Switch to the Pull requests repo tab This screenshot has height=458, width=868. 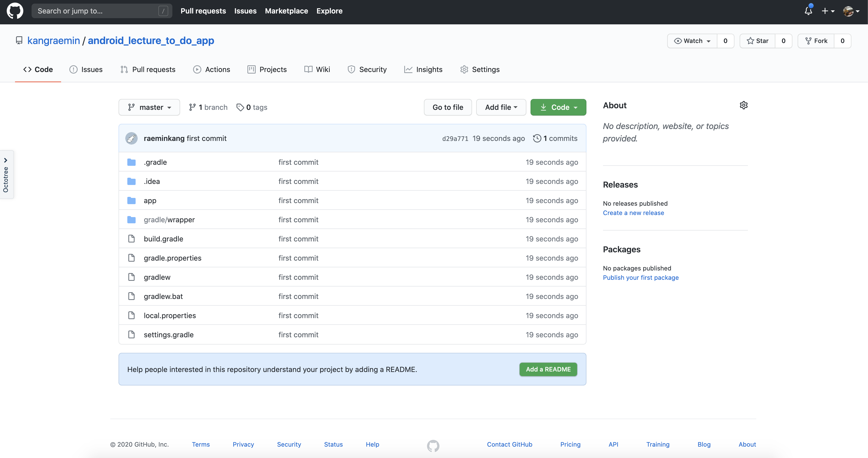148,69
